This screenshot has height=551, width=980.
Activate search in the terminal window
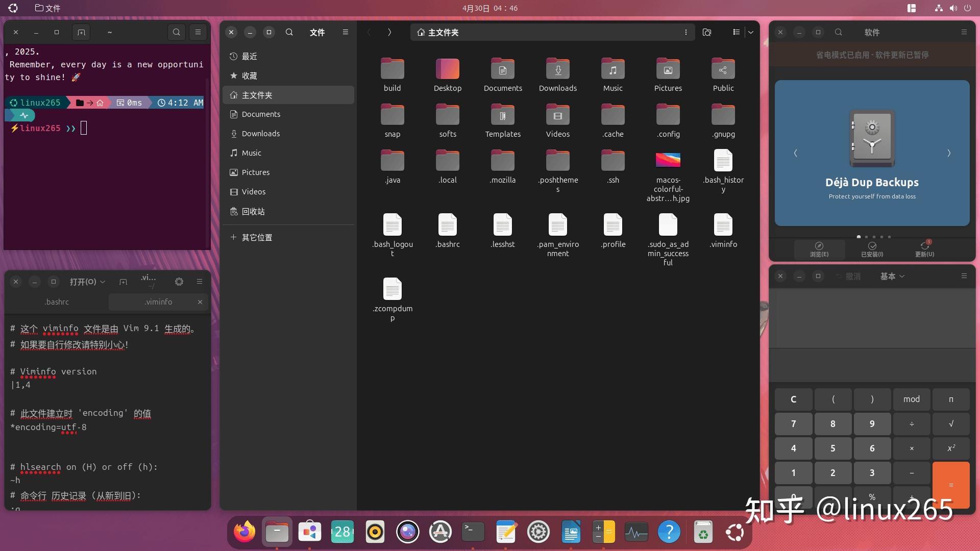[177, 32]
